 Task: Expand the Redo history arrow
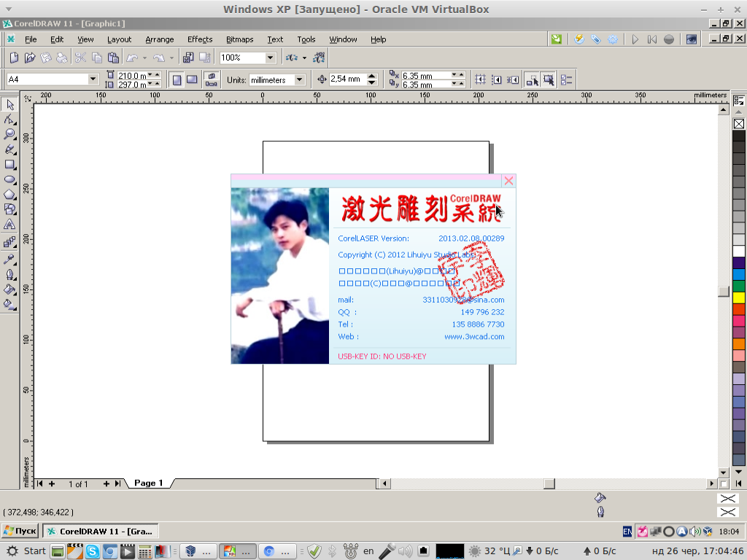[x=171, y=58]
